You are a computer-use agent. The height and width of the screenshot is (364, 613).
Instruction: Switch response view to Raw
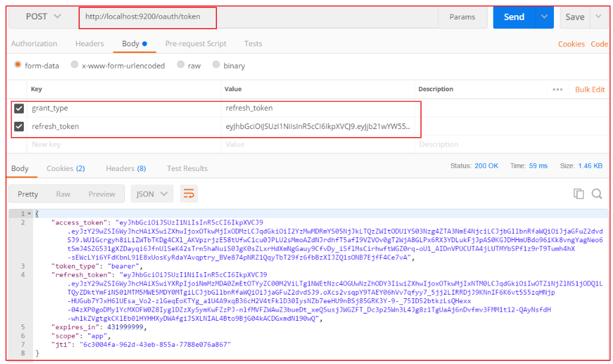pyautogui.click(x=63, y=194)
